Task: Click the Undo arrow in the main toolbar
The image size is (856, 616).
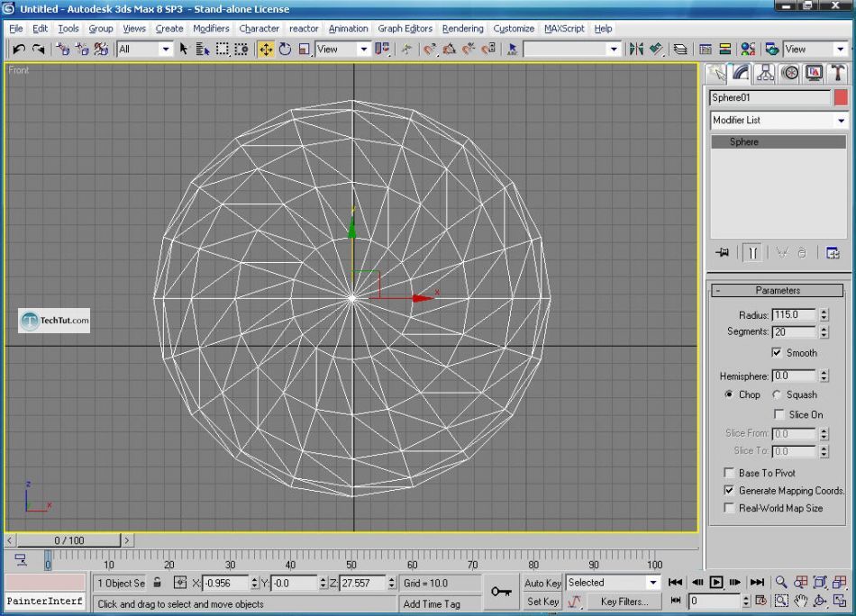Action: [x=19, y=50]
